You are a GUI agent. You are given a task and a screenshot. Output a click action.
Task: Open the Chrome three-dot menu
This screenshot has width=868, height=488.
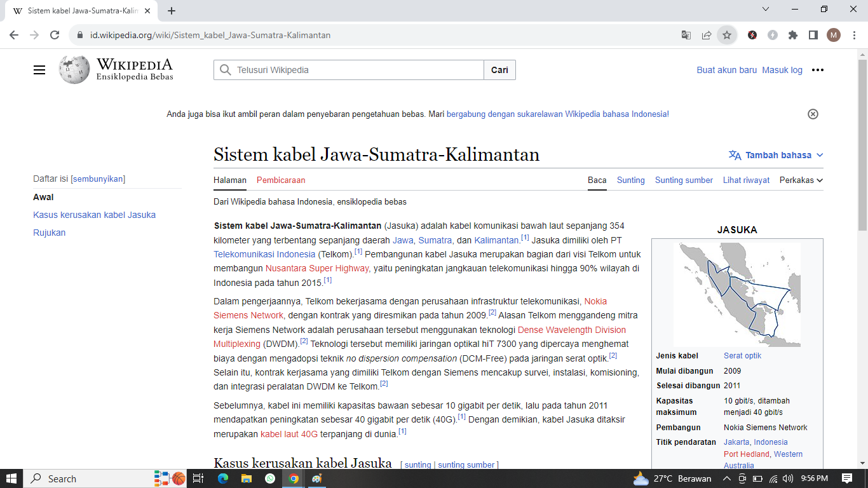tap(854, 35)
